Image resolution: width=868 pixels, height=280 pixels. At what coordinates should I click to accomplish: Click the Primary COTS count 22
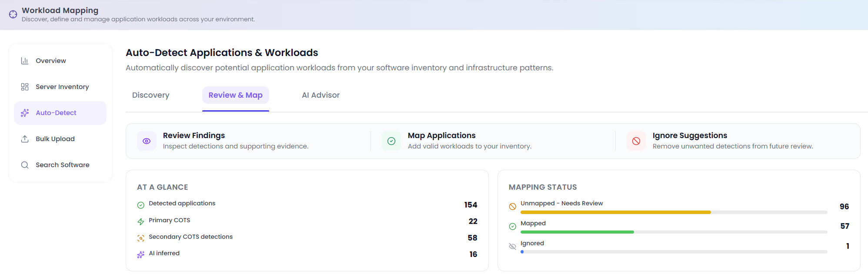473,221
